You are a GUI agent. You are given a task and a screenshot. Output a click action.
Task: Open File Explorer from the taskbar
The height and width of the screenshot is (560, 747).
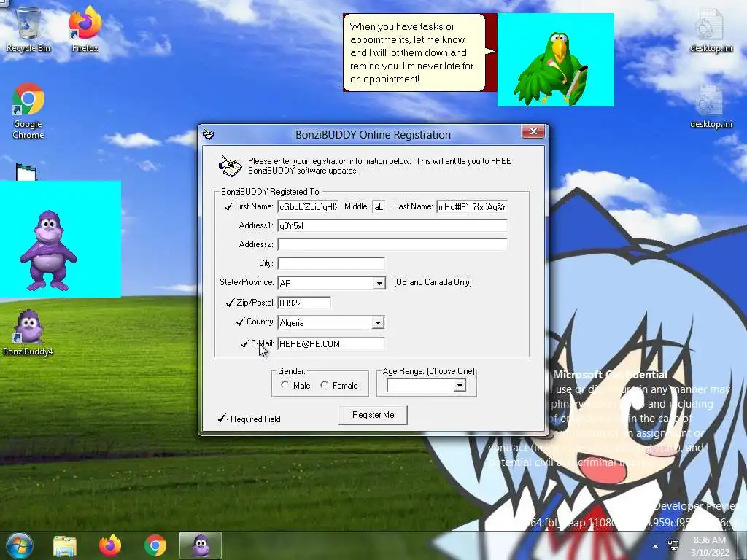coord(65,545)
